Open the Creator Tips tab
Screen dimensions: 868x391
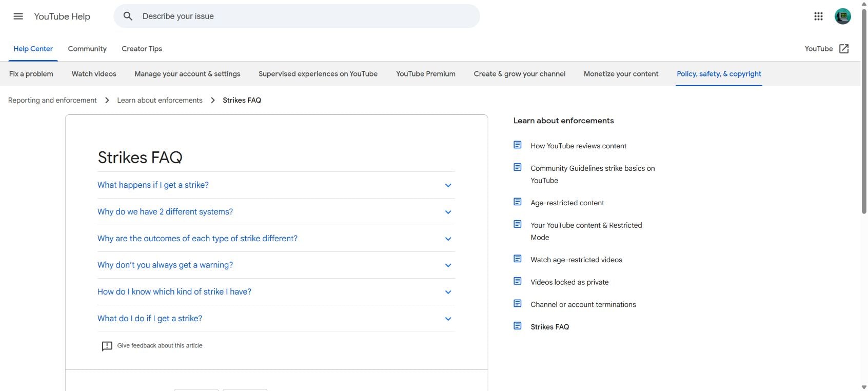[142, 49]
